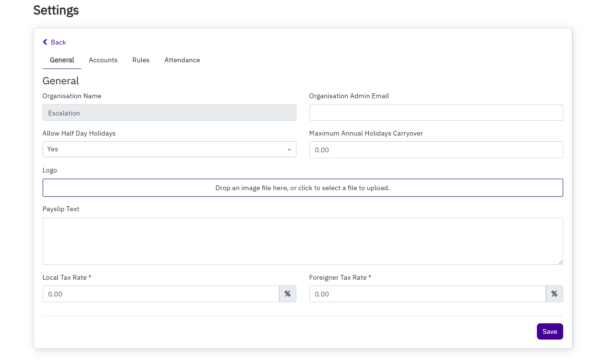Click the percent symbol beside Local Tax Rate
The height and width of the screenshot is (364, 591).
(287, 294)
